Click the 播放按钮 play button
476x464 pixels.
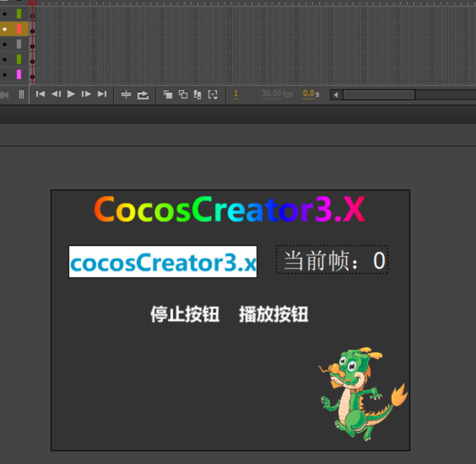[273, 314]
